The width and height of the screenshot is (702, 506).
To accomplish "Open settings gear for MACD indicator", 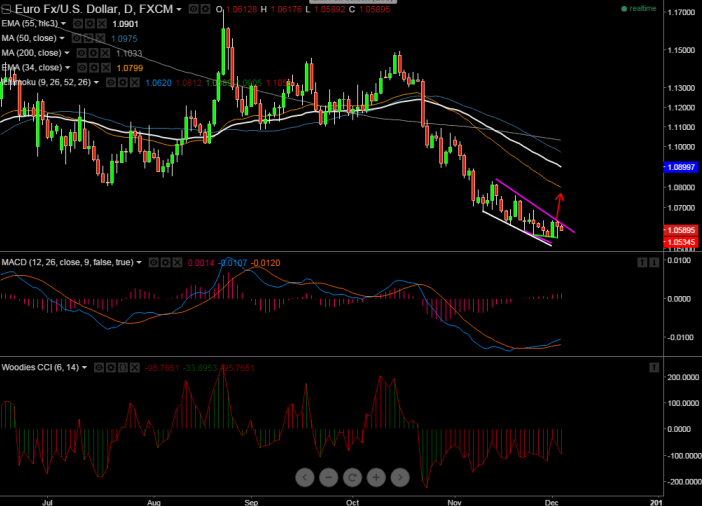I will pos(165,262).
